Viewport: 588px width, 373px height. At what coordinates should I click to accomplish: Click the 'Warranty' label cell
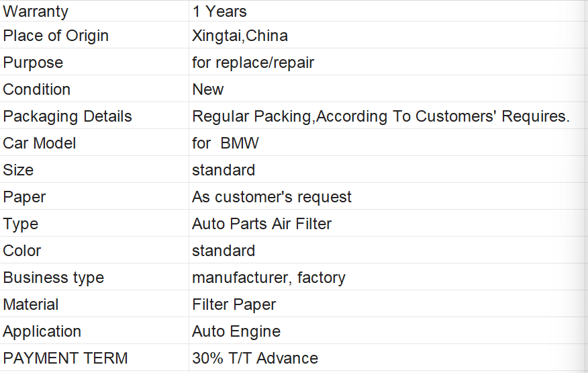click(36, 11)
